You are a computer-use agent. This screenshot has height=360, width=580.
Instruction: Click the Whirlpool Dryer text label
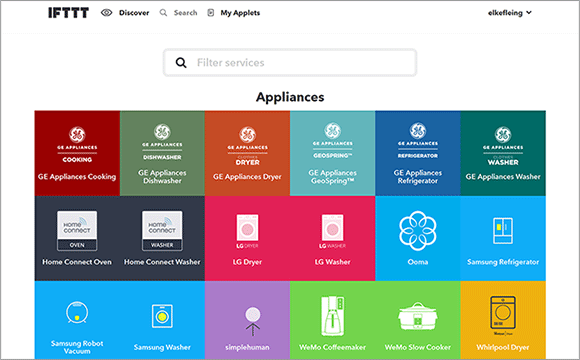503,347
